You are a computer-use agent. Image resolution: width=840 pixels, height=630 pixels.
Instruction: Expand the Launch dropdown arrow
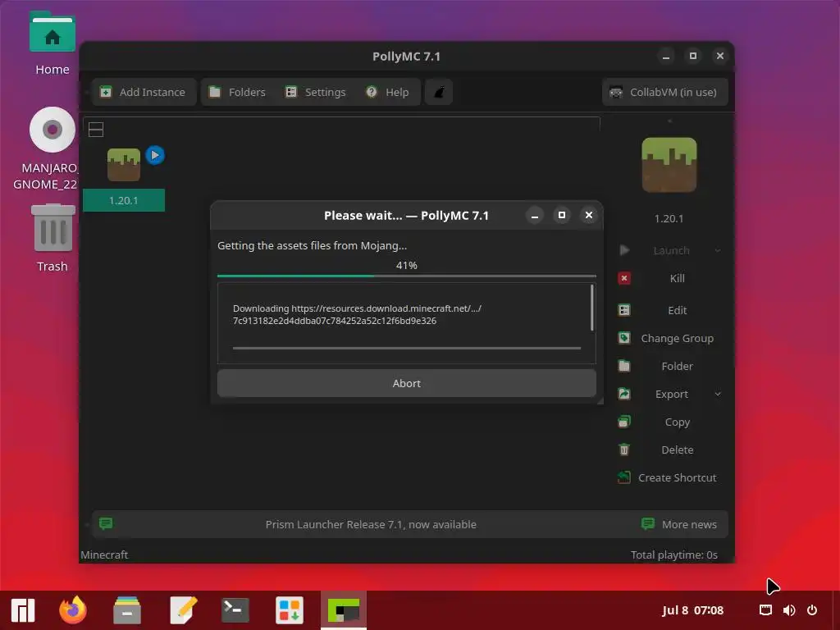tap(717, 250)
